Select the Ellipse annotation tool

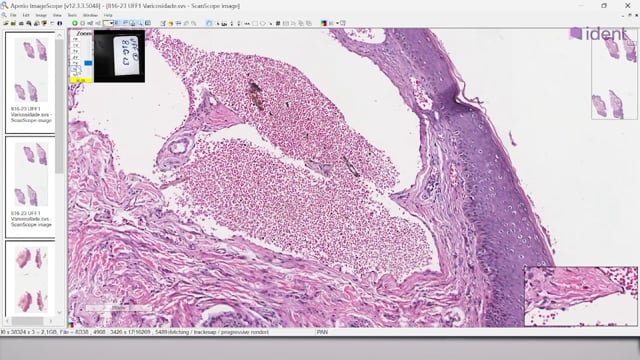[263, 23]
